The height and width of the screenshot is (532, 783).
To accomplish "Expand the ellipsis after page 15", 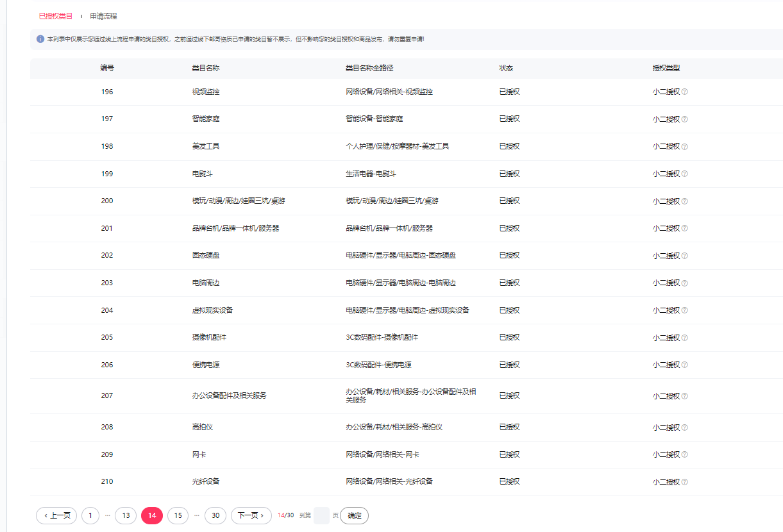I will click(196, 515).
